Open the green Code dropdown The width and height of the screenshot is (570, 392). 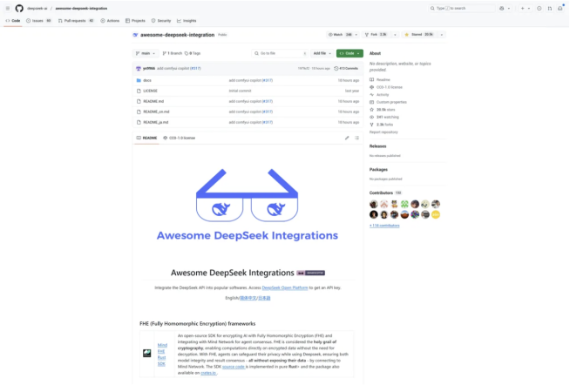349,53
